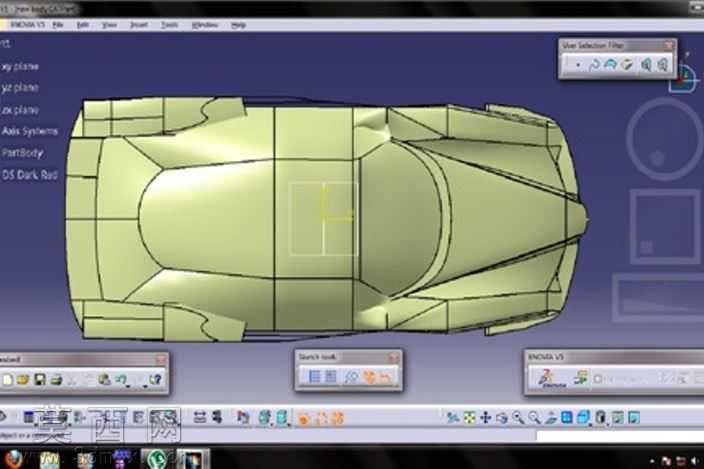Toggle Dimensional Constraints in Sketch tools

coord(385,377)
